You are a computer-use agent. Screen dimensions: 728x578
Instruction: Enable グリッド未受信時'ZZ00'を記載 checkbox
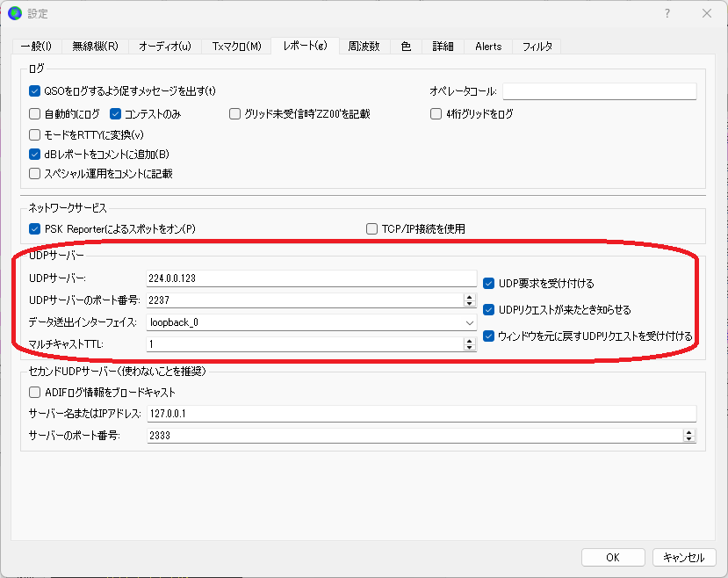point(235,113)
